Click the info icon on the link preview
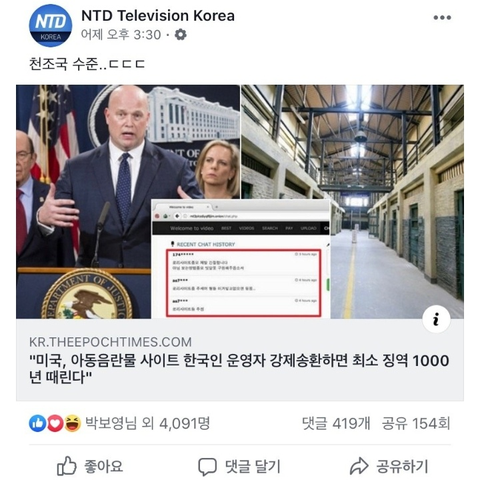Image resolution: width=480 pixels, height=480 pixels. point(436,319)
